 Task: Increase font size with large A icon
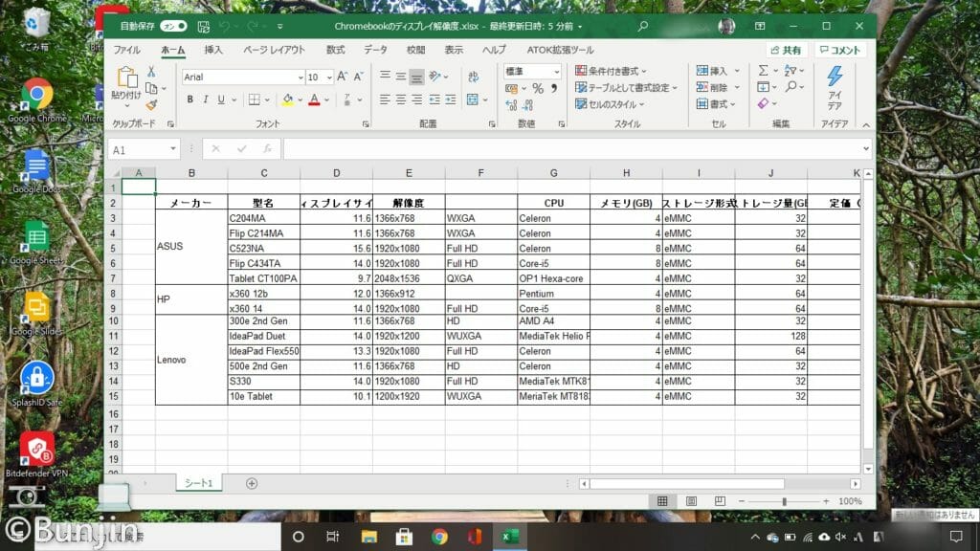click(342, 77)
